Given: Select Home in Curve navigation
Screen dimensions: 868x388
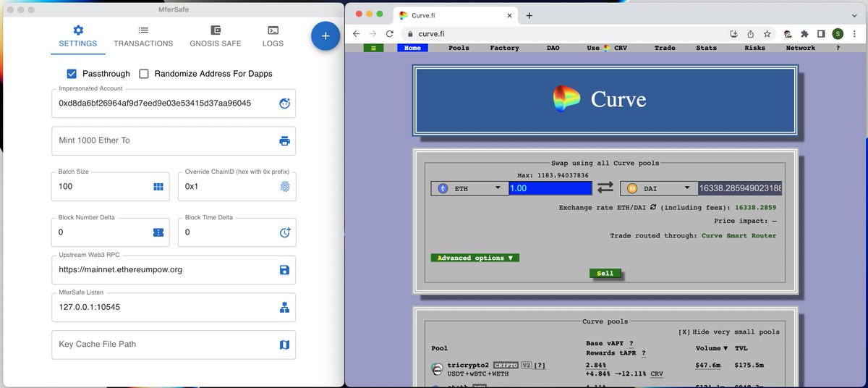Looking at the screenshot, I should coord(412,48).
